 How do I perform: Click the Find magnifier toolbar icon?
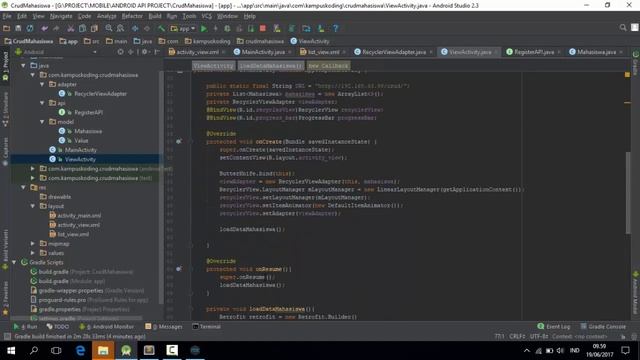pyautogui.click(x=109, y=28)
